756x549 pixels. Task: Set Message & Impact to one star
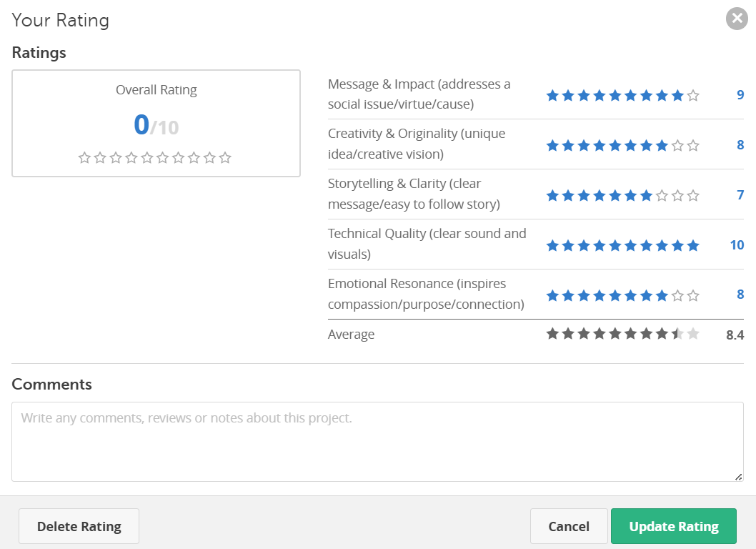coord(552,96)
